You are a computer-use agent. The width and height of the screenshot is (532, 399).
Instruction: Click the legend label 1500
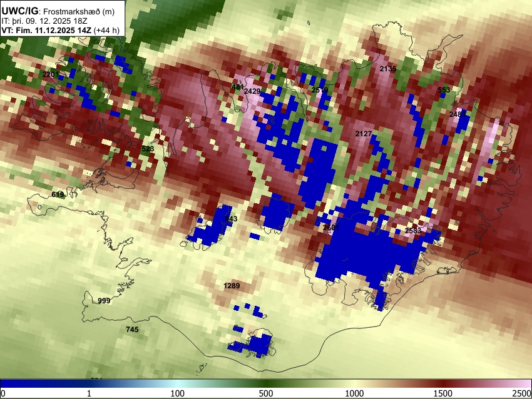pos(443,393)
